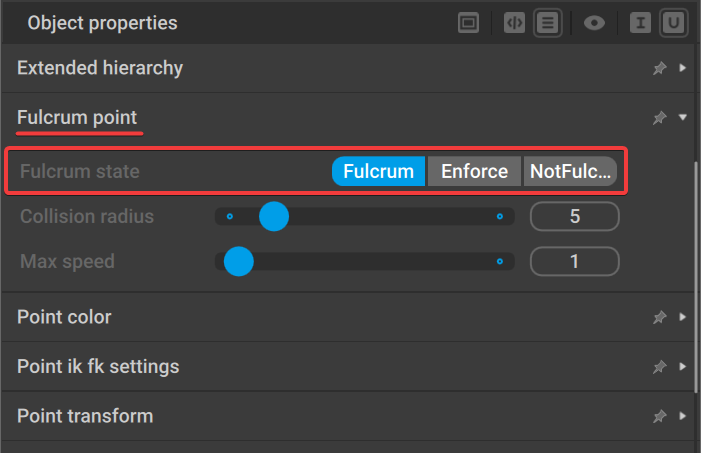This screenshot has height=453, width=701.
Task: Expand the Extended hierarchy section arrow
Action: click(682, 68)
